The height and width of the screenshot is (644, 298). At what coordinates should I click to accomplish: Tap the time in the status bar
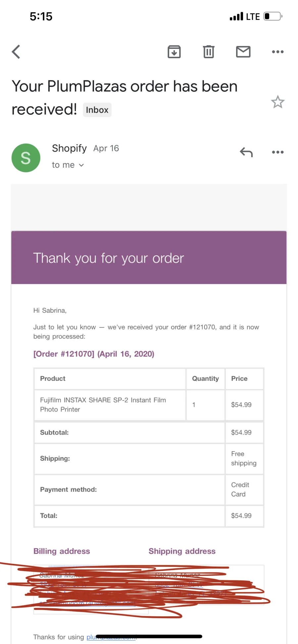point(41,16)
